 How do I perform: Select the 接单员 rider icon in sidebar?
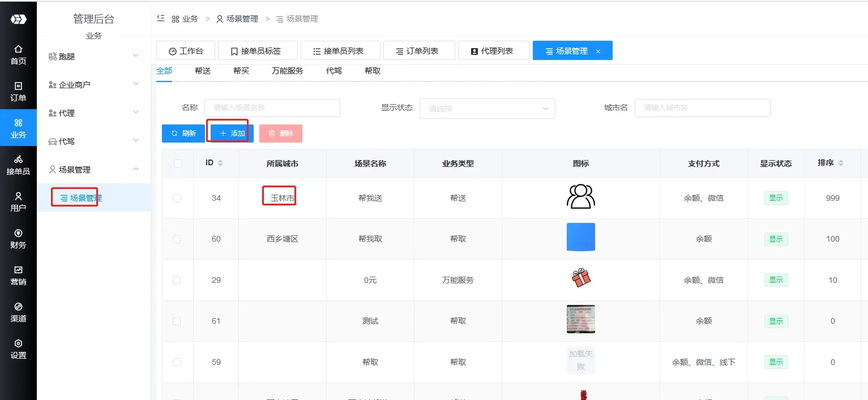(x=18, y=160)
